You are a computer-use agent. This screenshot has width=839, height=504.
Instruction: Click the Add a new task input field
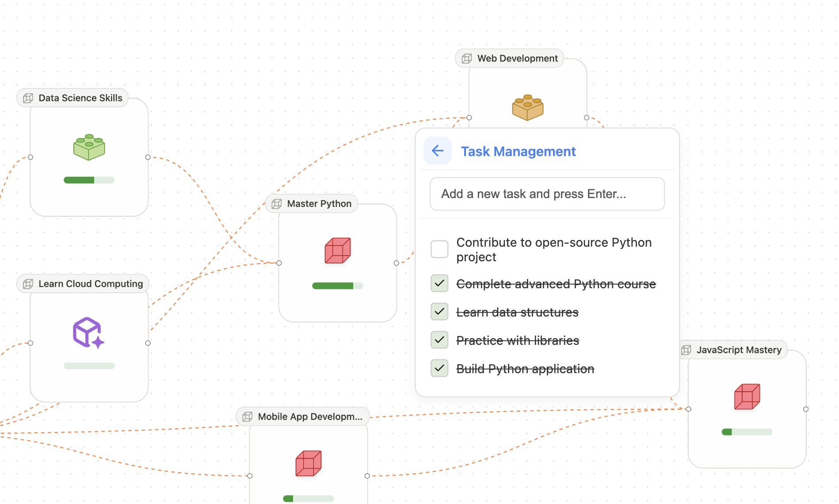coord(547,194)
